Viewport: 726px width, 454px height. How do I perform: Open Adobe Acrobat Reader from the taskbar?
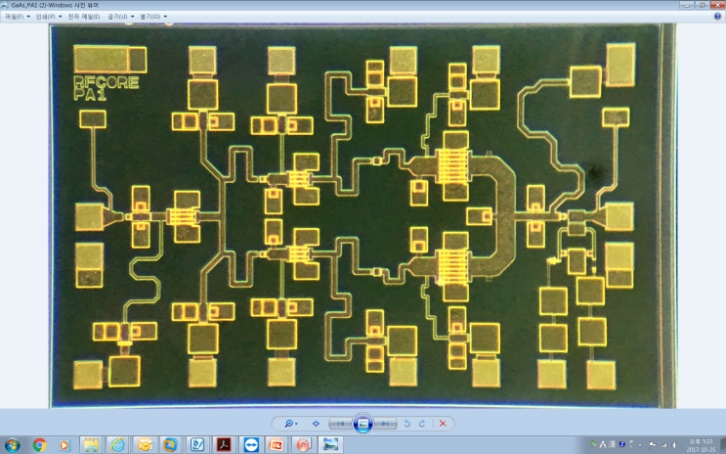pos(224,445)
